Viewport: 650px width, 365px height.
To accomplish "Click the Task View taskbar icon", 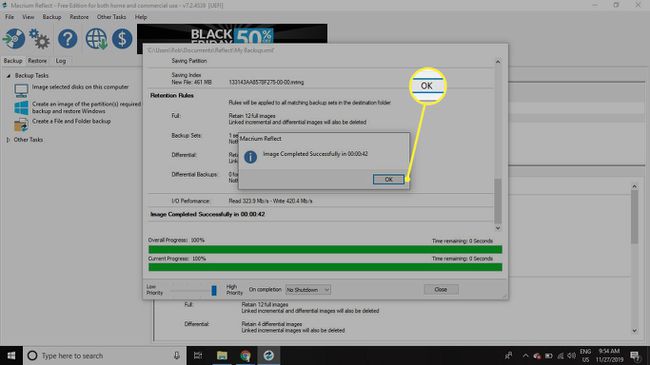I will 198,355.
